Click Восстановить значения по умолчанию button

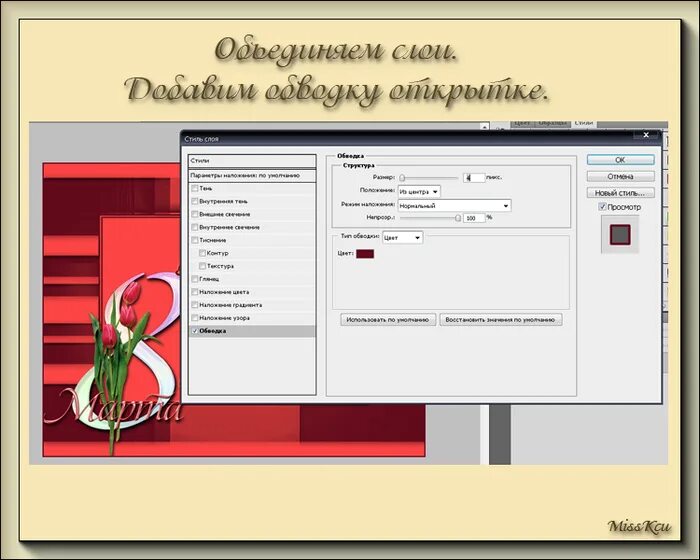[x=500, y=320]
